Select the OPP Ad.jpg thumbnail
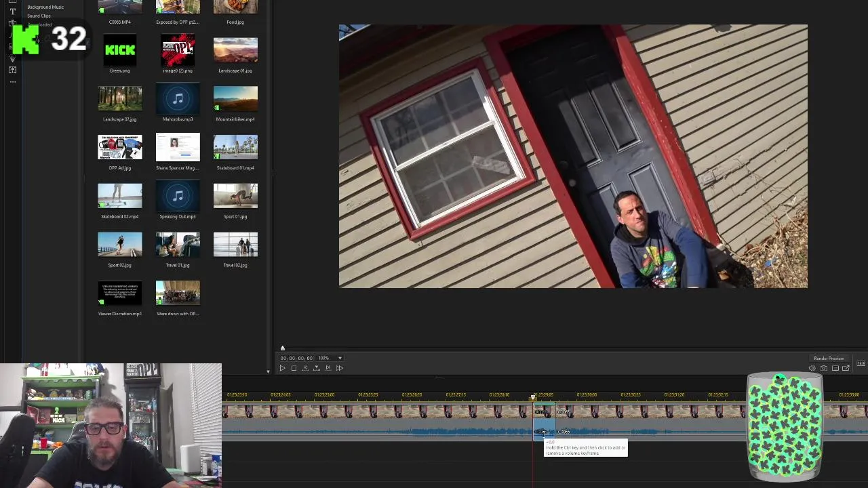This screenshot has width=868, height=488. (x=120, y=147)
